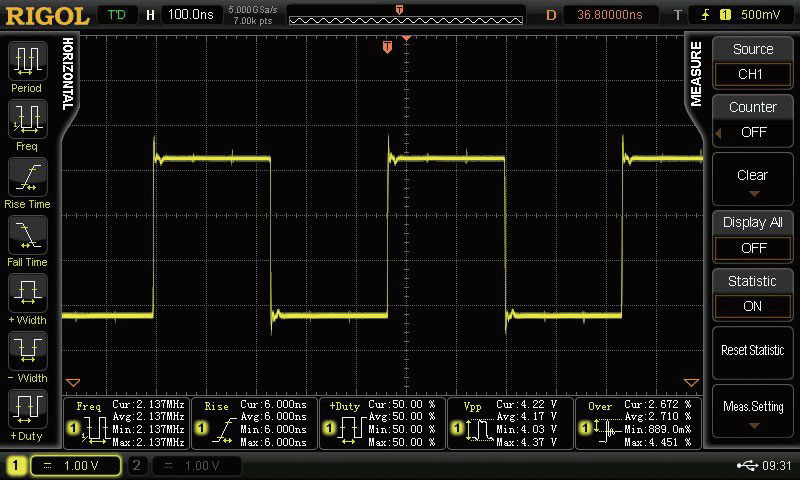This screenshot has width=800, height=480.
Task: Toggle the Counter OFF setting
Action: pos(753,120)
